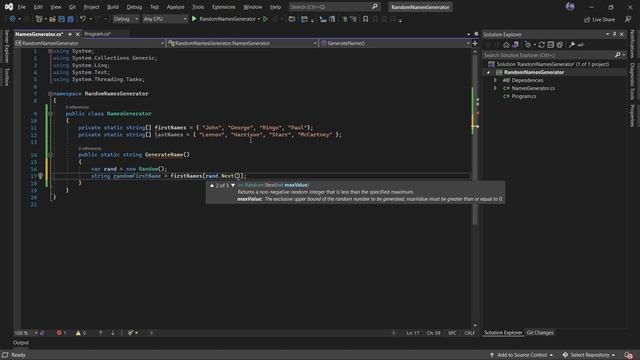640x360 pixels.
Task: Open the Server Explorer side tab
Action: 6,46
